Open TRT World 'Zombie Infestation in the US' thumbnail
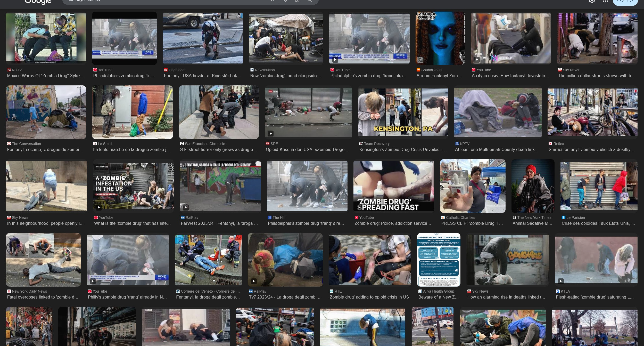This screenshot has height=346, width=644. [x=133, y=186]
